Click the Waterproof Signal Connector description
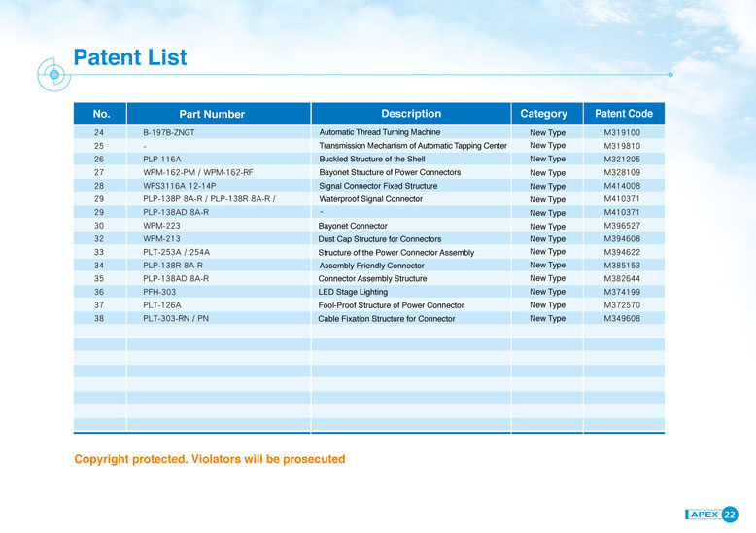Viewport: 756px width, 533px height. pyautogui.click(x=370, y=199)
